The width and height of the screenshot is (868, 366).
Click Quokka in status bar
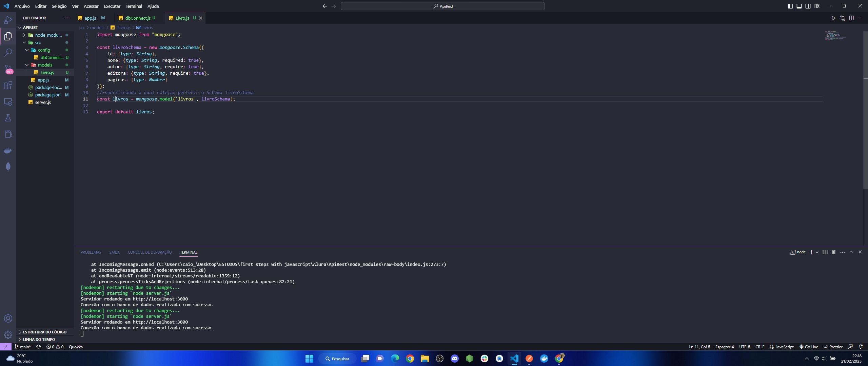[x=76, y=347]
